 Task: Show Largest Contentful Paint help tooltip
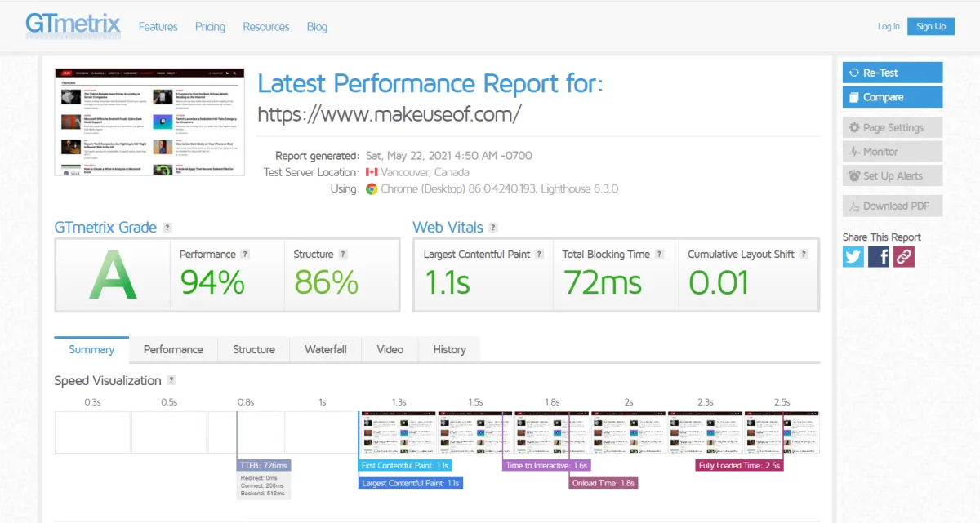coord(540,255)
